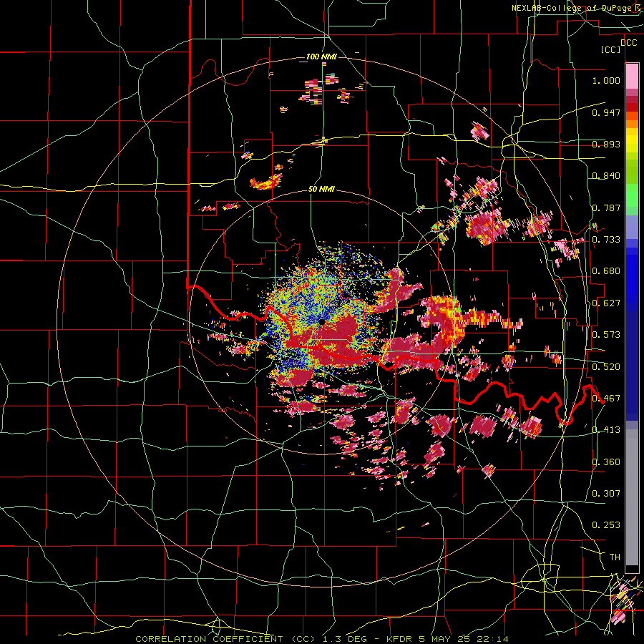Click the [CC] legend unit label
The image size is (644, 644).
click(x=611, y=49)
